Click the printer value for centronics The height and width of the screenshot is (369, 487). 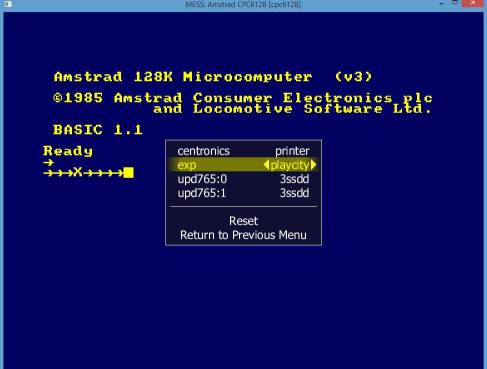click(292, 151)
